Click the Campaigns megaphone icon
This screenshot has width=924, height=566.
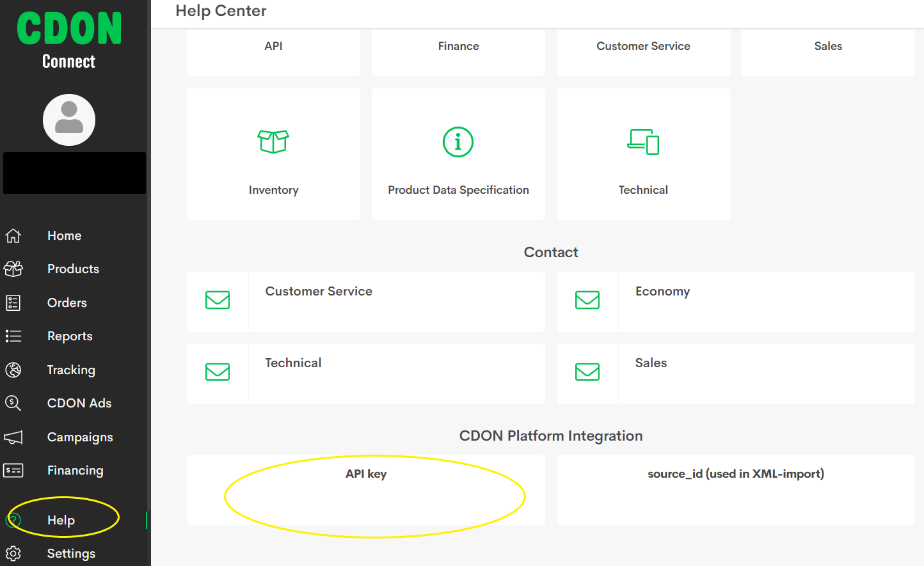pyautogui.click(x=13, y=437)
